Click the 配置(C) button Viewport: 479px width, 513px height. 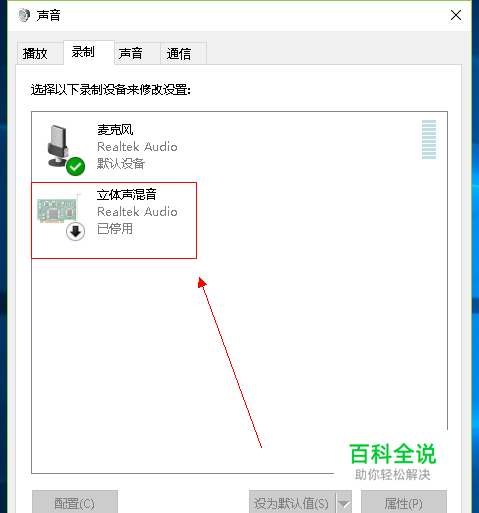(75, 503)
